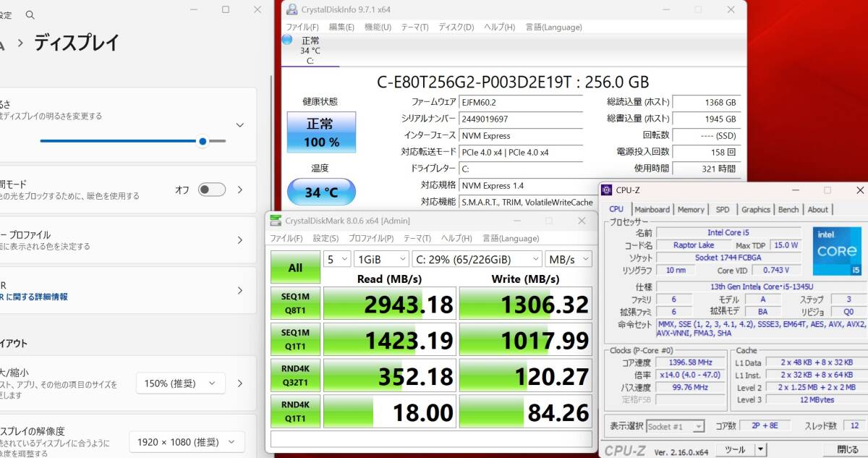
Task: Open the 1GiB test size dropdown
Action: 381,258
